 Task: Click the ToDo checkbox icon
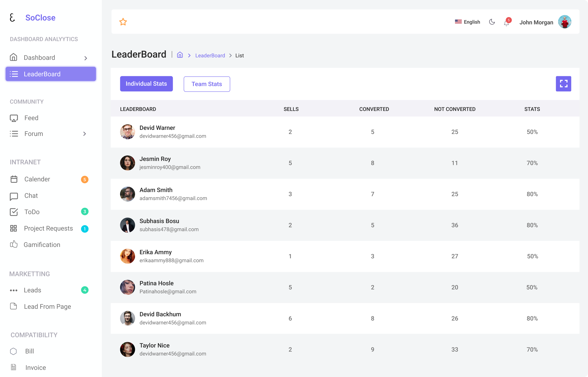[14, 212]
